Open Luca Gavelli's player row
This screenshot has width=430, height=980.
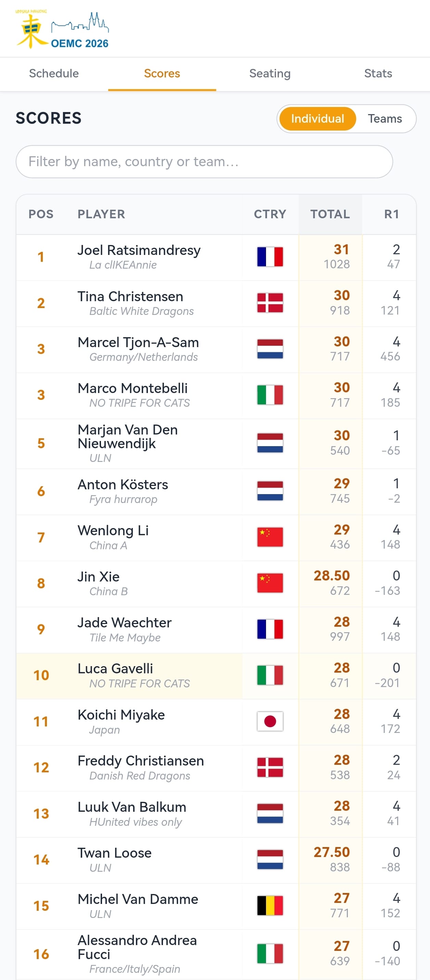[x=216, y=676]
